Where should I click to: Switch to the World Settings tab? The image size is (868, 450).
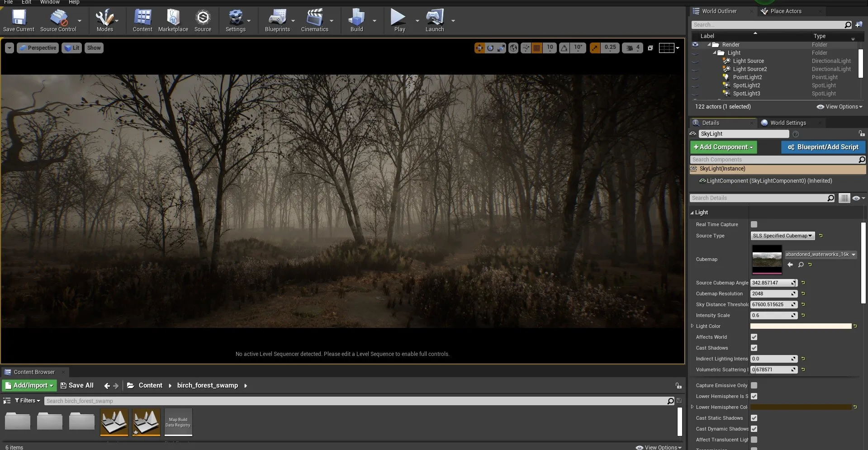[x=788, y=123]
